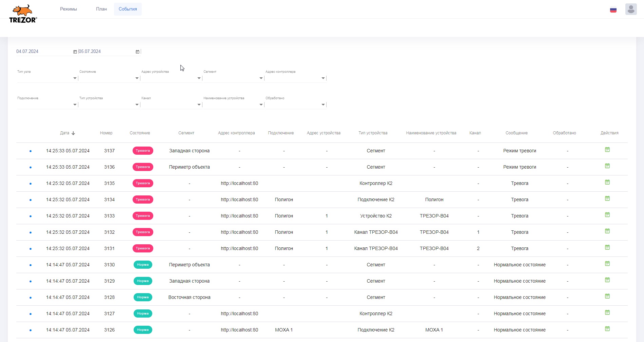Image resolution: width=644 pixels, height=342 pixels.
Task: Click the Тревога badge for event 3135
Action: [x=143, y=183]
